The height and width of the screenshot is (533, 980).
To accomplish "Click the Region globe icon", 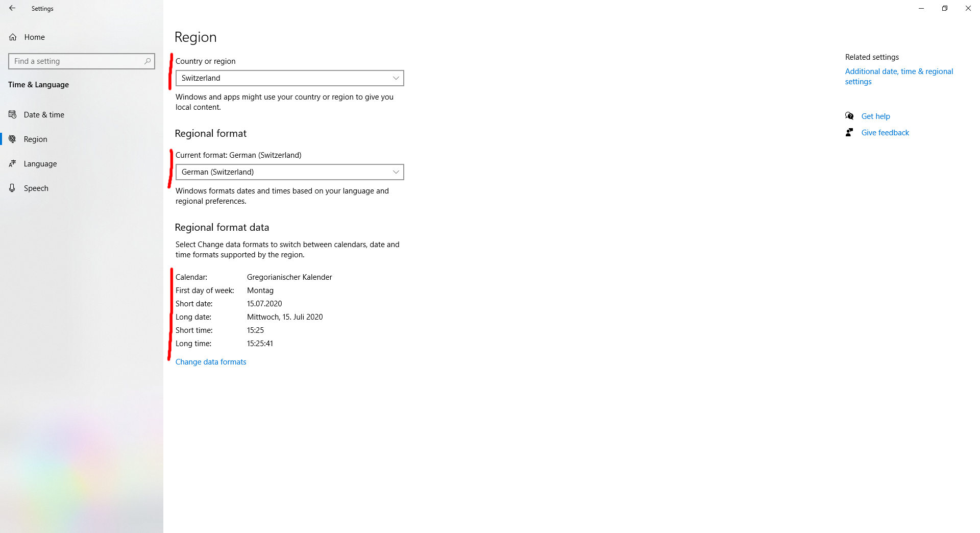I will [x=13, y=139].
